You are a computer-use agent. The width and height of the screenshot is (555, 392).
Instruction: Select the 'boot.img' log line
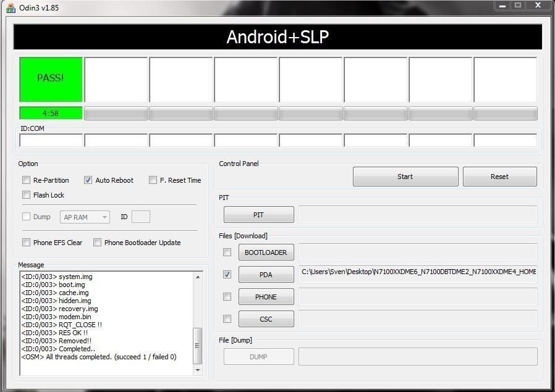pos(53,285)
